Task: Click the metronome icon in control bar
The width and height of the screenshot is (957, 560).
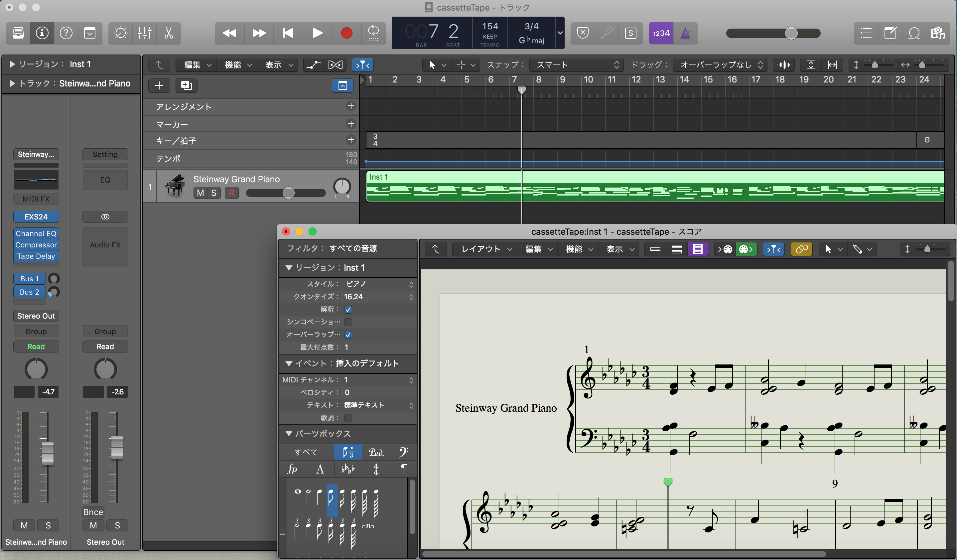Action: [685, 33]
